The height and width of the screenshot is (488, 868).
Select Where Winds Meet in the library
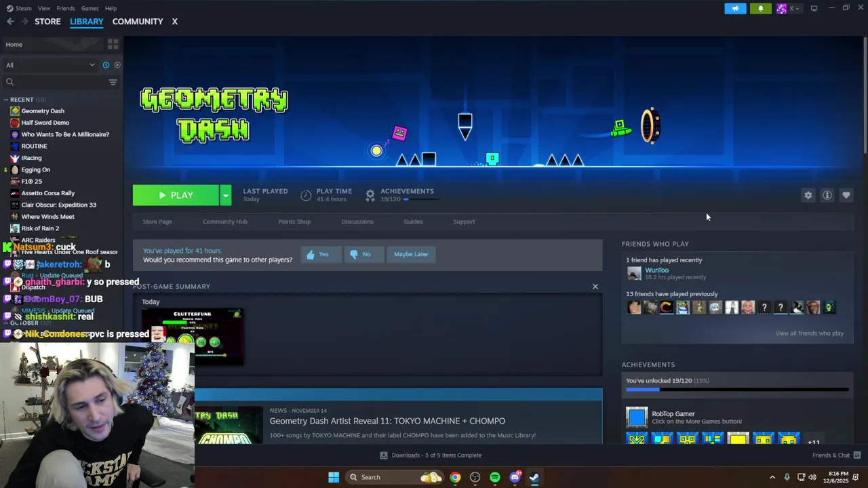pyautogui.click(x=47, y=217)
